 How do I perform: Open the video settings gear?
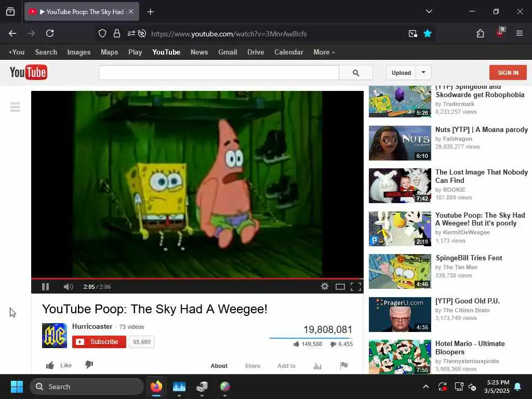pos(325,286)
